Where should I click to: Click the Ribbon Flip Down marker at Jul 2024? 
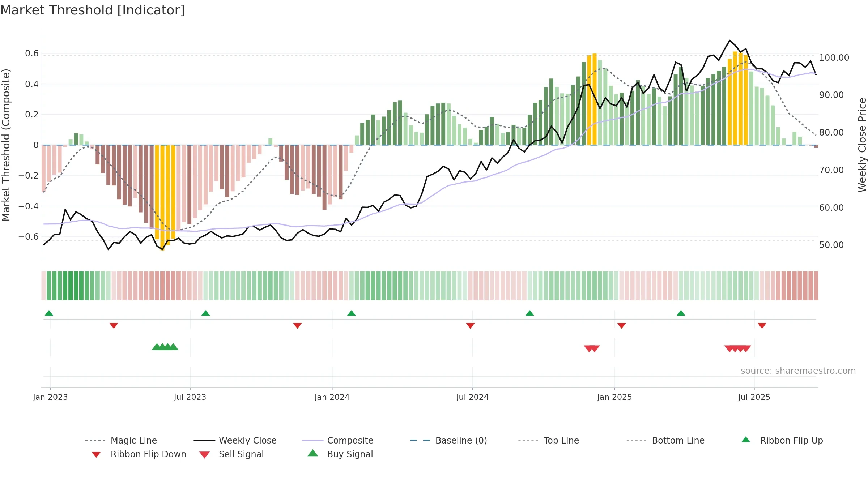[470, 326]
